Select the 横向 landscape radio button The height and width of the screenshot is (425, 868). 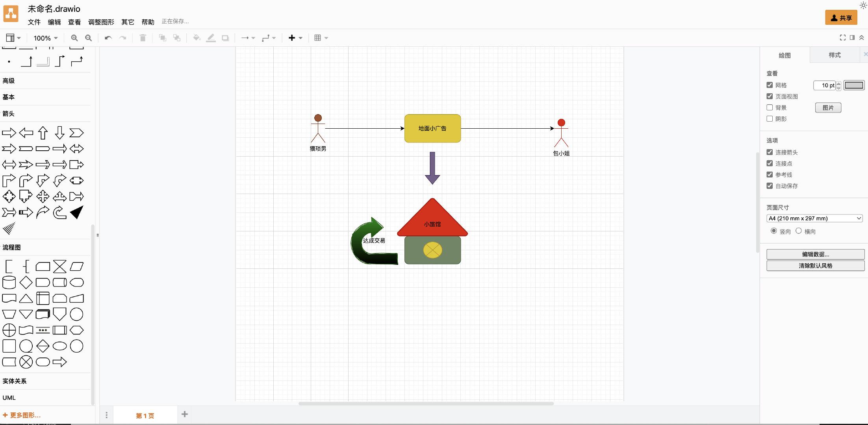point(799,231)
